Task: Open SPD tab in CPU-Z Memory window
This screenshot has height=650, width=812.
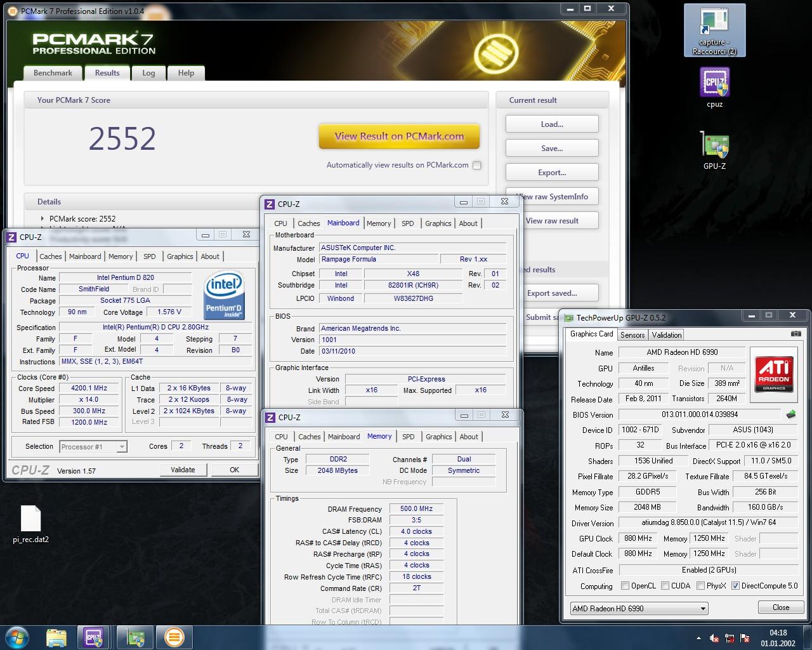Action: tap(409, 437)
